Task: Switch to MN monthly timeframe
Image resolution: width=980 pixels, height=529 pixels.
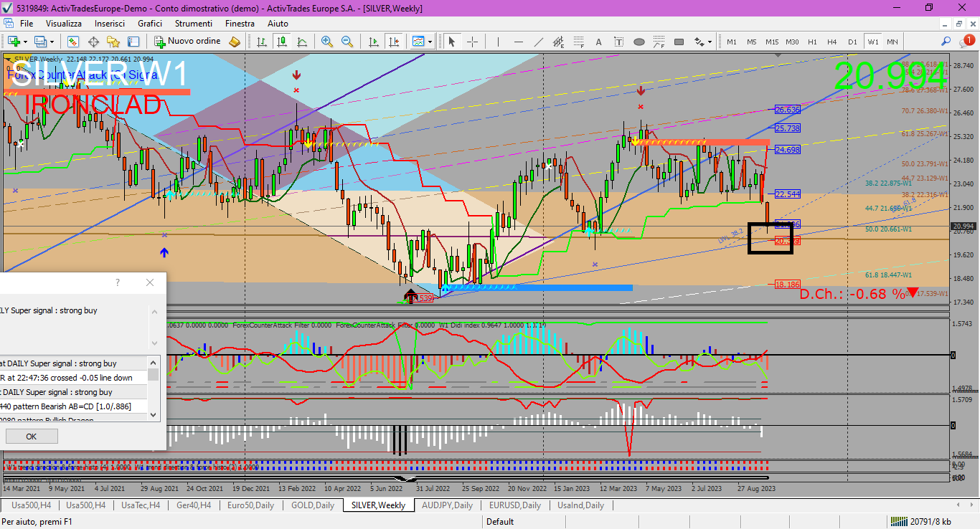Action: point(892,42)
